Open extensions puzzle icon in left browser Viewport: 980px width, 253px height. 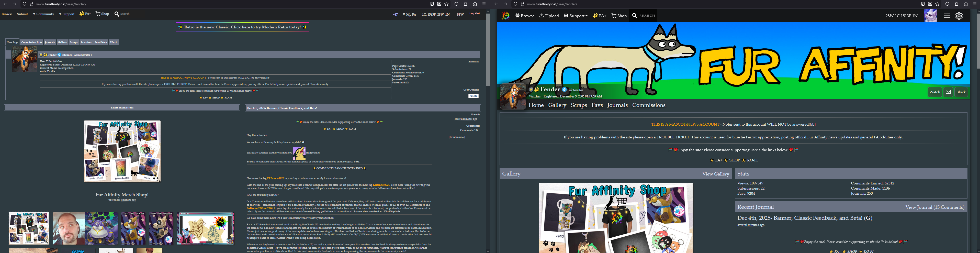click(x=475, y=4)
